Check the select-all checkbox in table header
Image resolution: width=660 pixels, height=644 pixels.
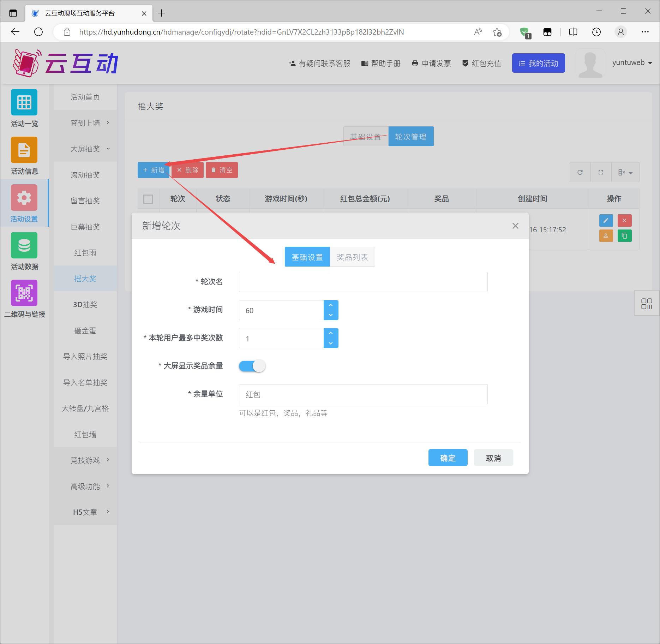148,199
